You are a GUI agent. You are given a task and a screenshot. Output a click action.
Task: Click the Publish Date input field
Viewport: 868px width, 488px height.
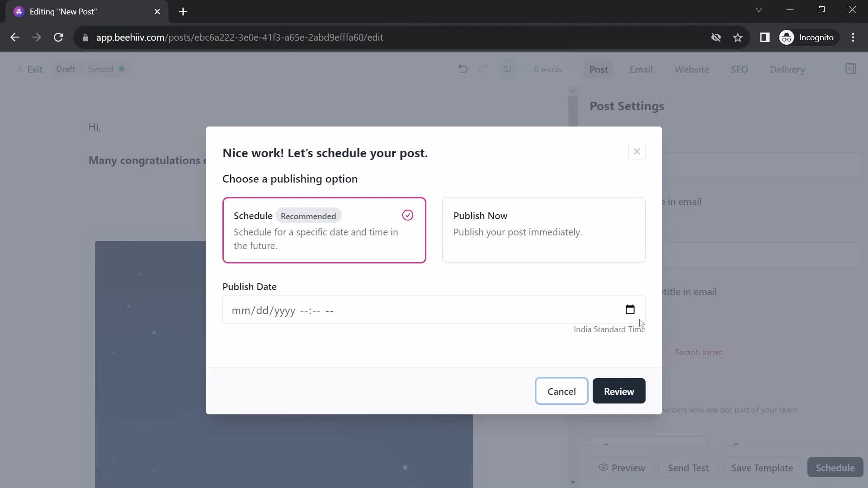coord(434,310)
